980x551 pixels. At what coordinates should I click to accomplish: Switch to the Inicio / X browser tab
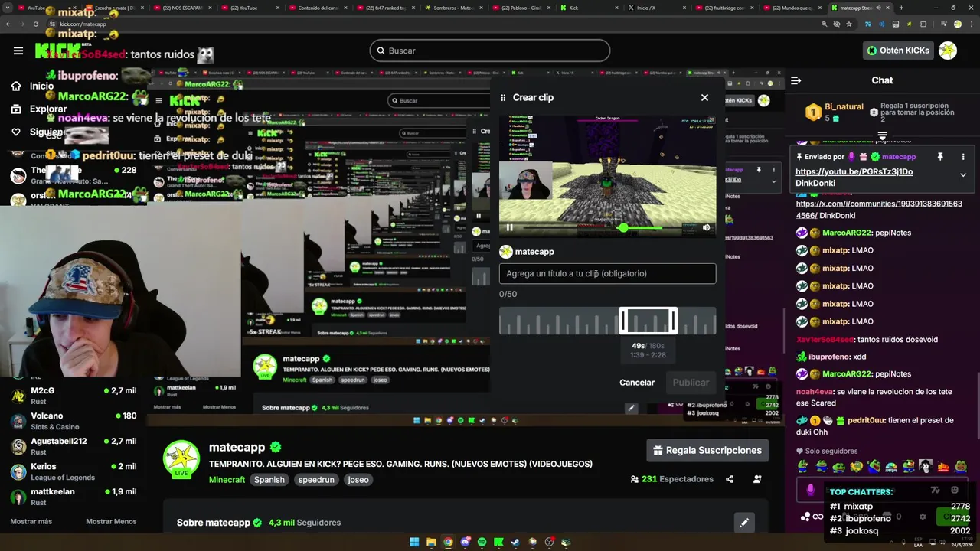coord(656,8)
